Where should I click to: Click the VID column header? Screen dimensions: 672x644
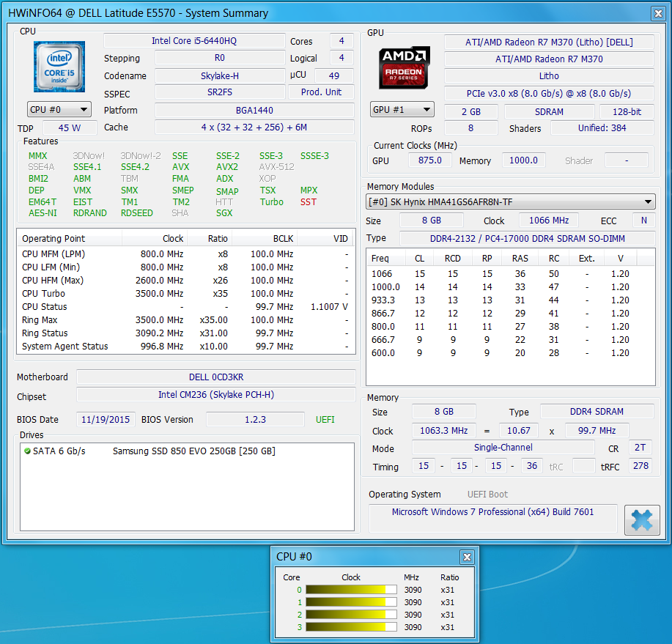coord(325,239)
